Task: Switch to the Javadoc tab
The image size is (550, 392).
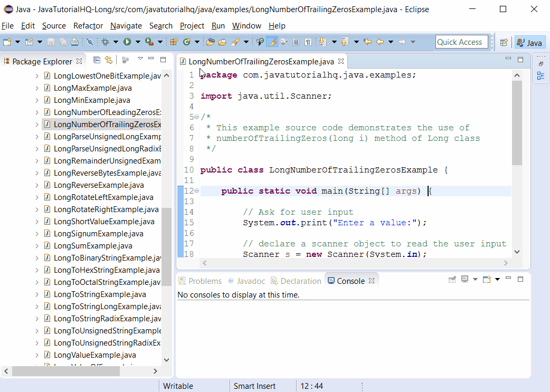Action: 247,281
